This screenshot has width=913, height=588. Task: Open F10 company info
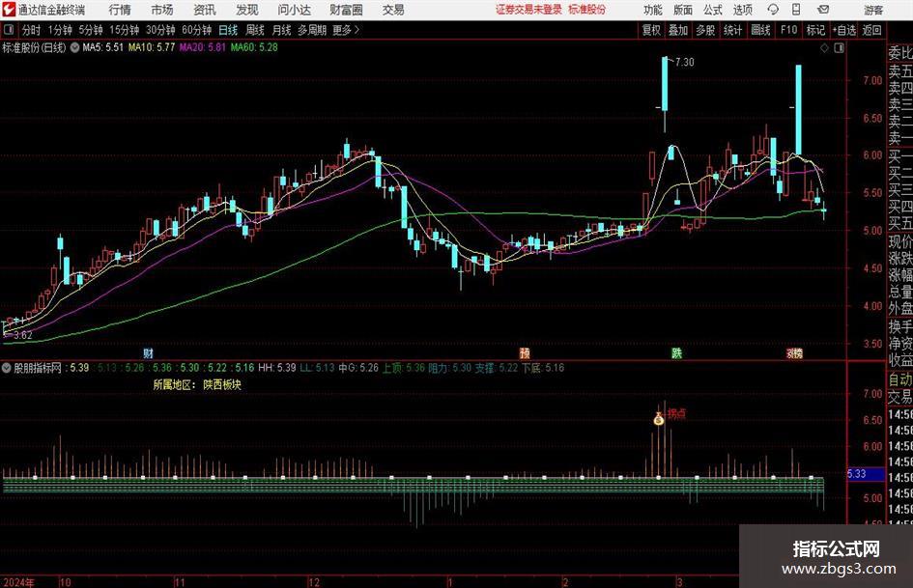(789, 30)
